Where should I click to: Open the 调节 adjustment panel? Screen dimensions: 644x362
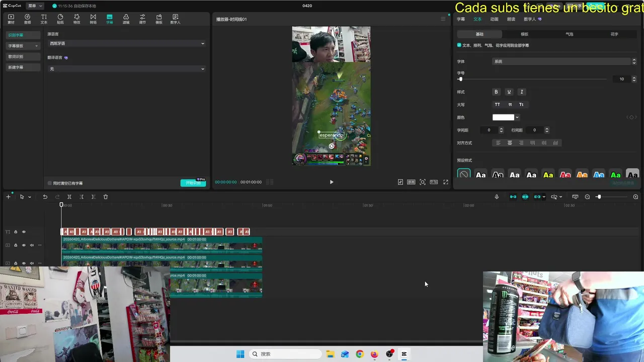tap(142, 19)
